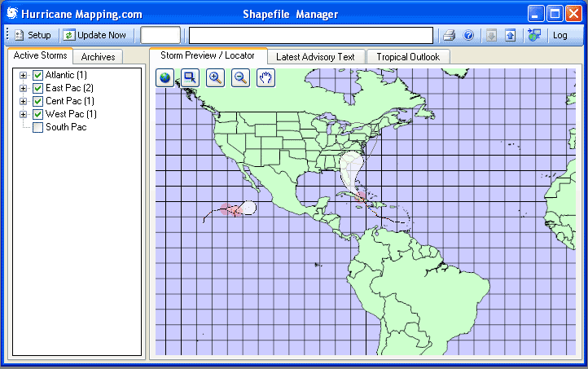
Task: Switch to the Archives tab
Action: (x=98, y=57)
